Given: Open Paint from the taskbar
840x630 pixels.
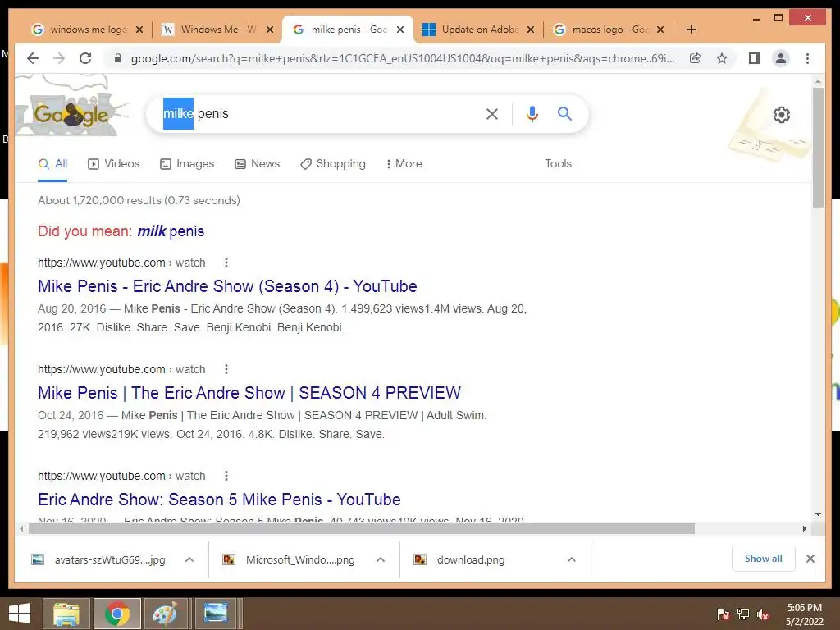Looking at the screenshot, I should (x=165, y=614).
